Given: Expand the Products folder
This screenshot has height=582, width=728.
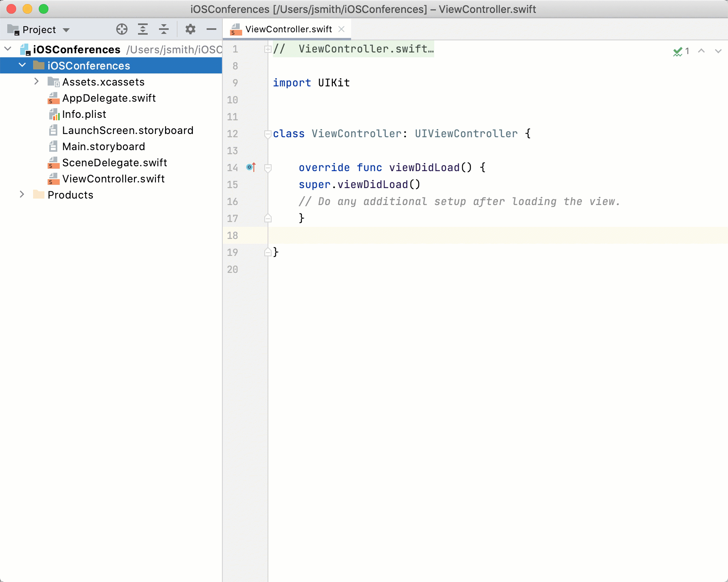Looking at the screenshot, I should tap(22, 195).
